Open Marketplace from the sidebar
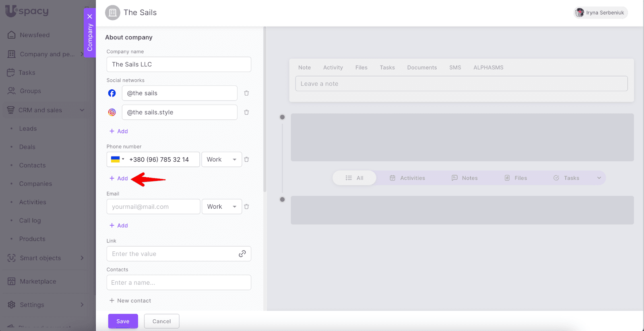Viewport: 644px width, 331px height. tap(38, 282)
